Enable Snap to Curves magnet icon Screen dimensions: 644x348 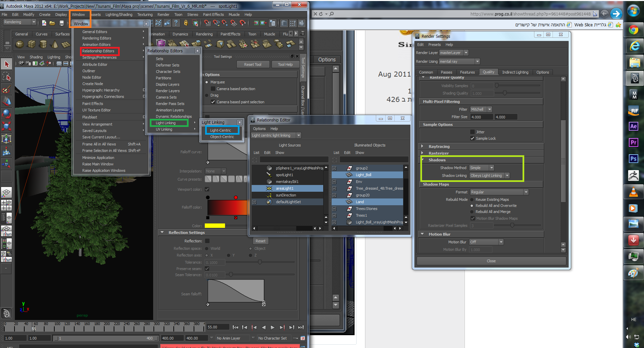click(216, 23)
